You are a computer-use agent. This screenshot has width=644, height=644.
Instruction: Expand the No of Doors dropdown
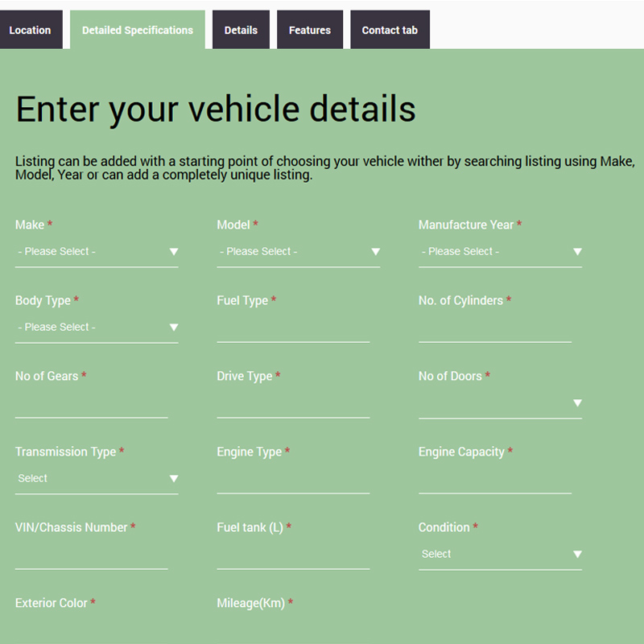[x=500, y=403]
